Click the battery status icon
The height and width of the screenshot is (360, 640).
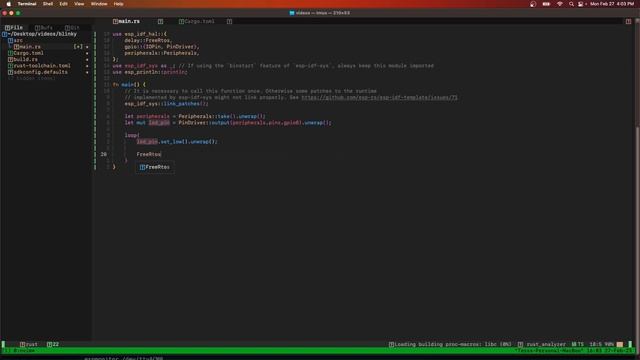546,4
